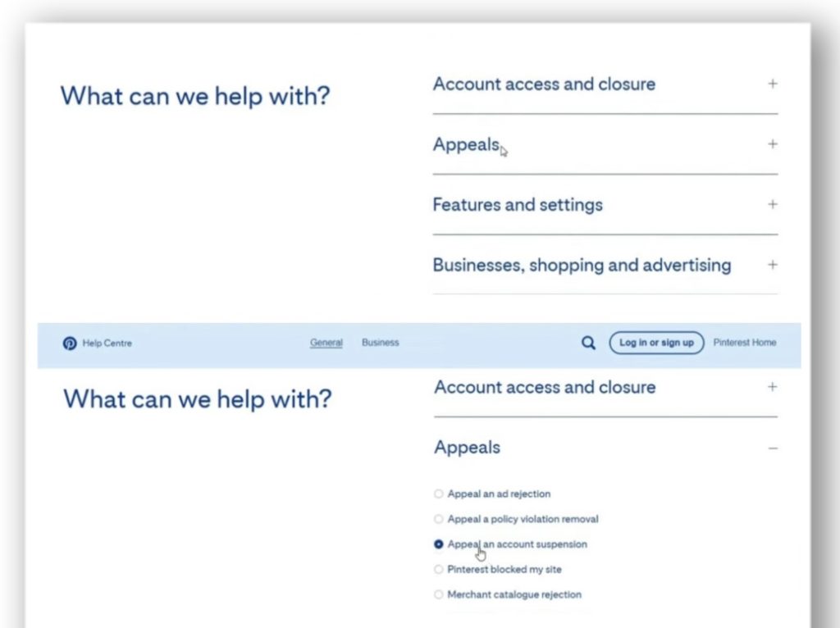Select the Appeal an ad rejection option

click(439, 494)
